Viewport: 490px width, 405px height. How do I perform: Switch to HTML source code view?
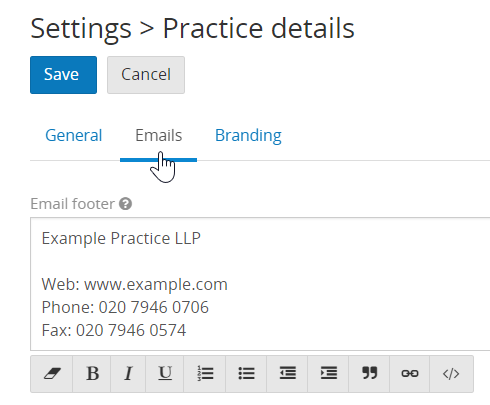point(451,374)
